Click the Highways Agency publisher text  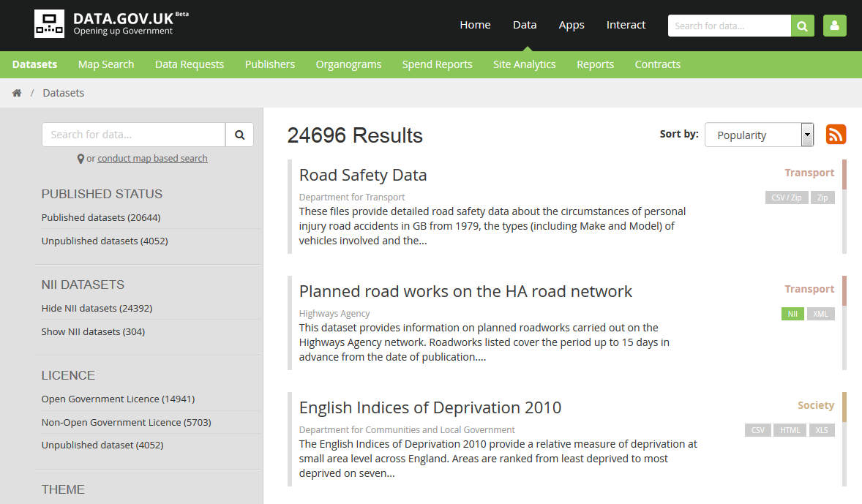[334, 314]
